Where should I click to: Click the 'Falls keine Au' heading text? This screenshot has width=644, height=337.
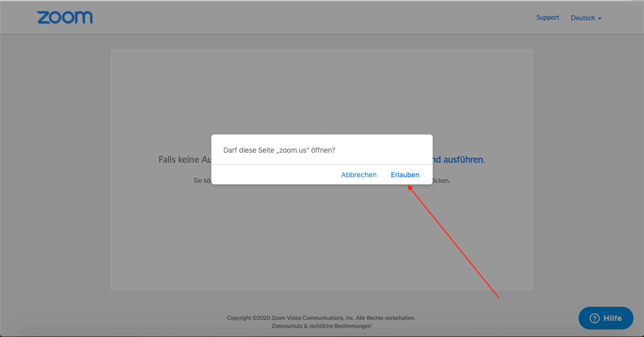[x=185, y=160]
